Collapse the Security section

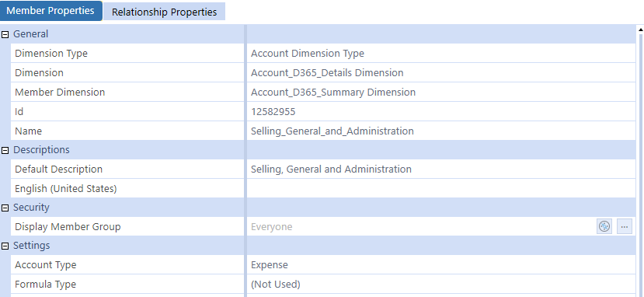coord(5,208)
